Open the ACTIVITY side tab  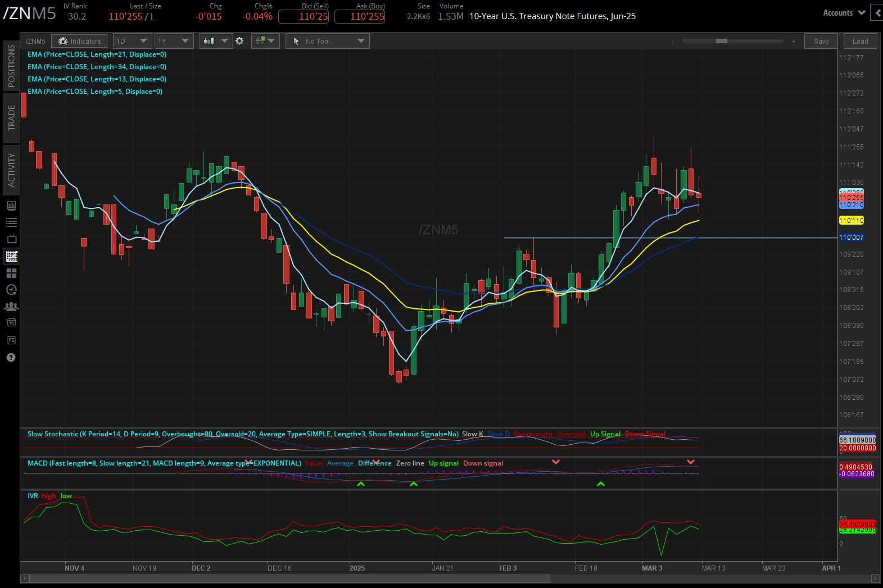11,170
